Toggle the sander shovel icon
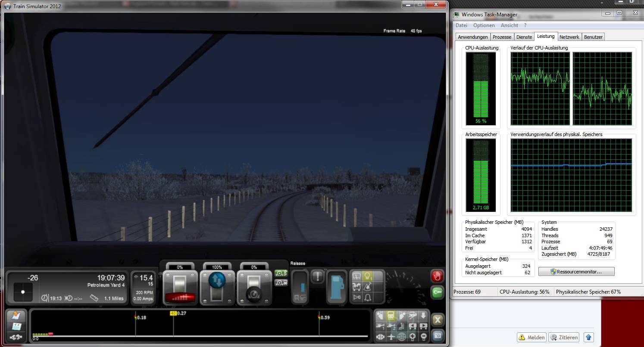The width and height of the screenshot is (644, 347). pyautogui.click(x=368, y=287)
